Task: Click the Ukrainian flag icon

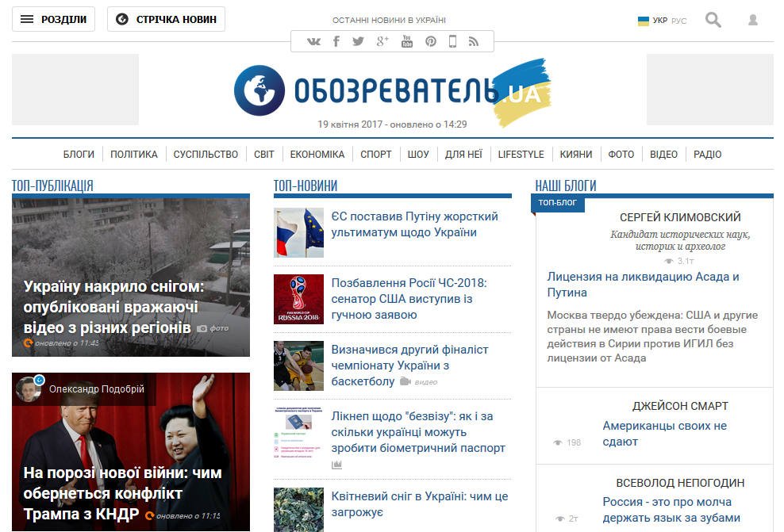Action: coord(643,21)
